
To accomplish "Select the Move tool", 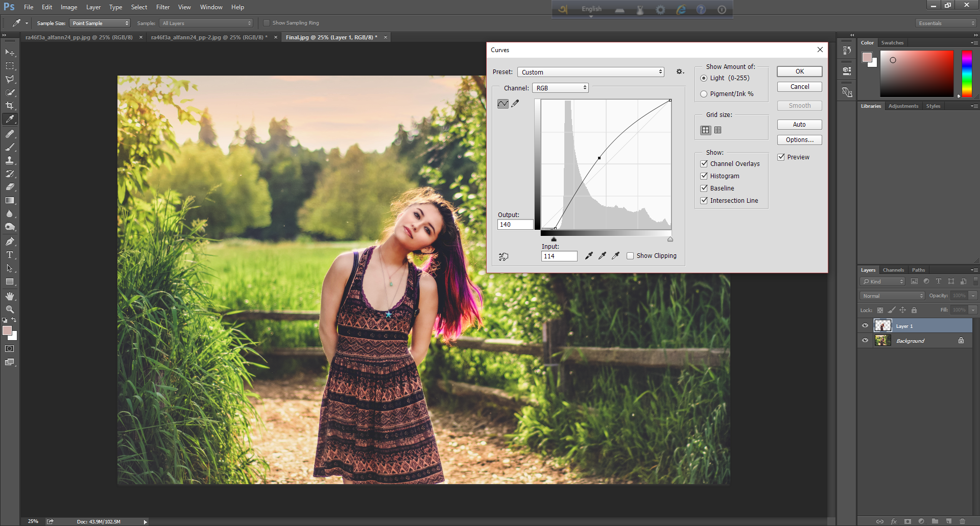I will pos(10,53).
